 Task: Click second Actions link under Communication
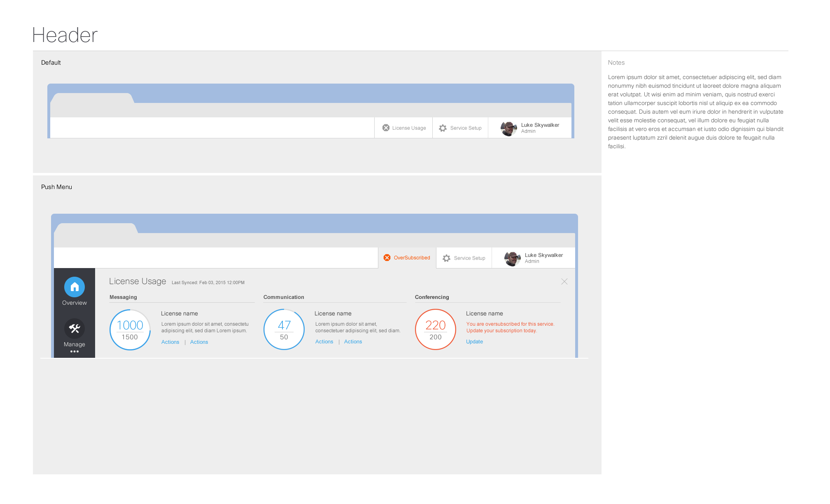pos(353,342)
